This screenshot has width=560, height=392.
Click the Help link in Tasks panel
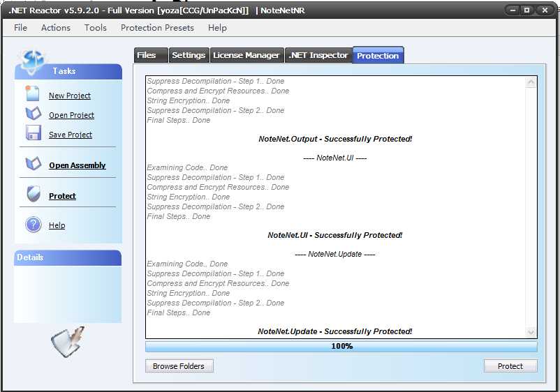point(57,225)
